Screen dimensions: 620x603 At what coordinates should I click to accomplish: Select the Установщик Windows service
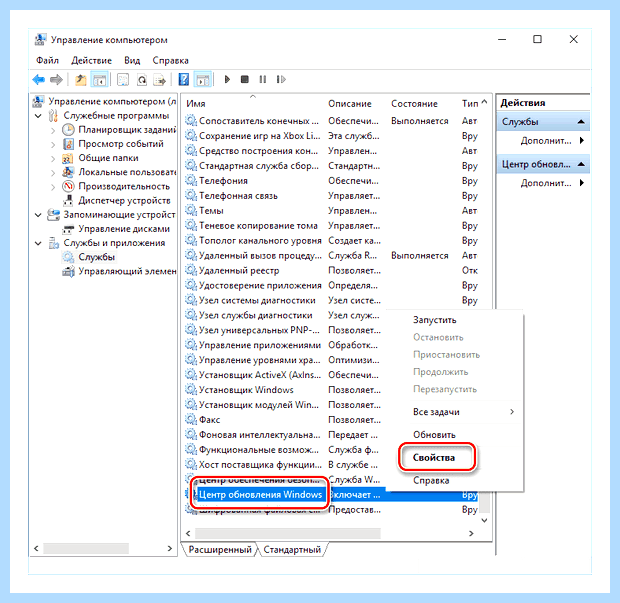coord(246,390)
